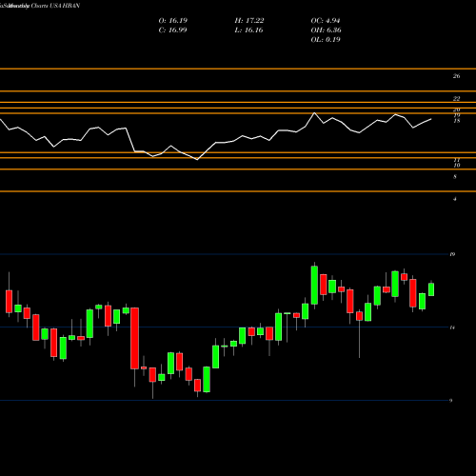
Task: Click the tallest green candle near the 19 peak
Action: coord(314,286)
